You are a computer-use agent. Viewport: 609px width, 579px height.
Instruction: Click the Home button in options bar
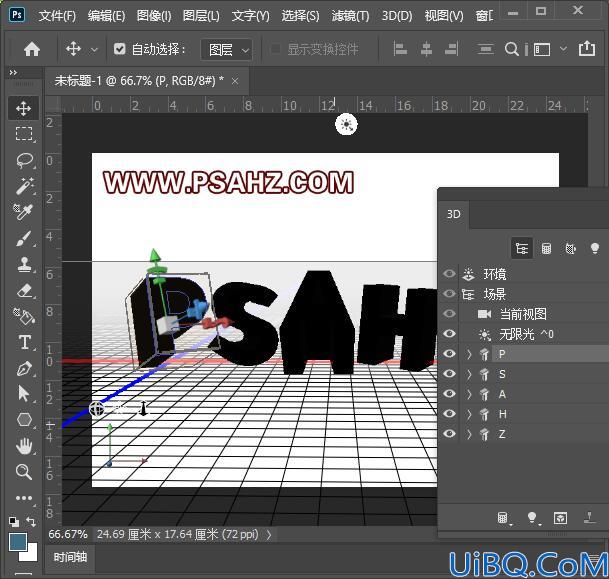point(32,49)
